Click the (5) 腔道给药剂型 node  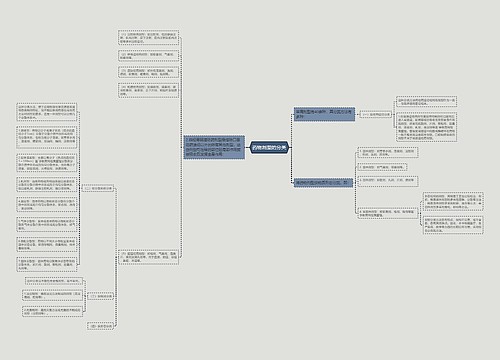point(149,257)
